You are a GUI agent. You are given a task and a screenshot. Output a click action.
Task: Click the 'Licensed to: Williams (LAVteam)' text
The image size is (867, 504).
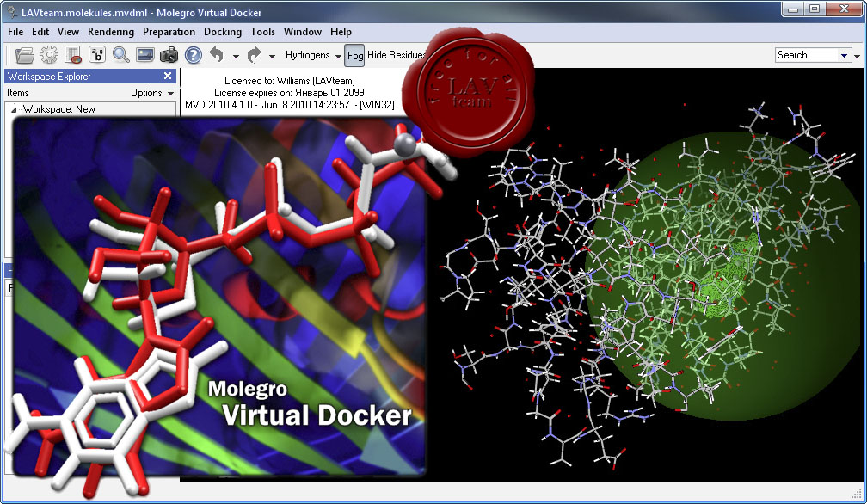tap(290, 81)
